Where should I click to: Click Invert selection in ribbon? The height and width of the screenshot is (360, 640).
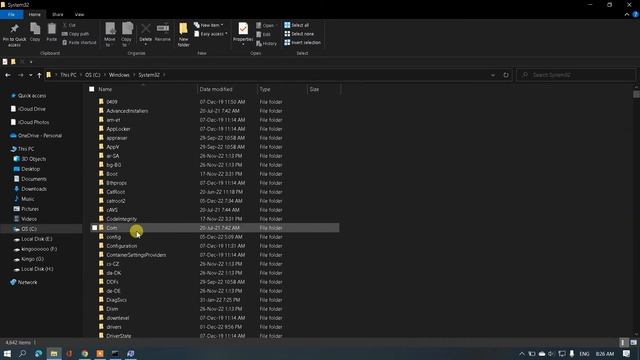(x=302, y=42)
